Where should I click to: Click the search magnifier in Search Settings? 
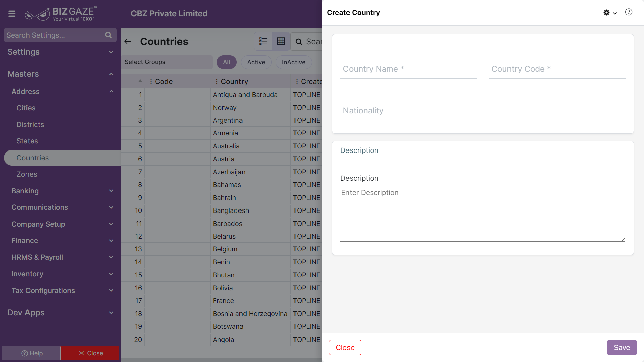[108, 35]
